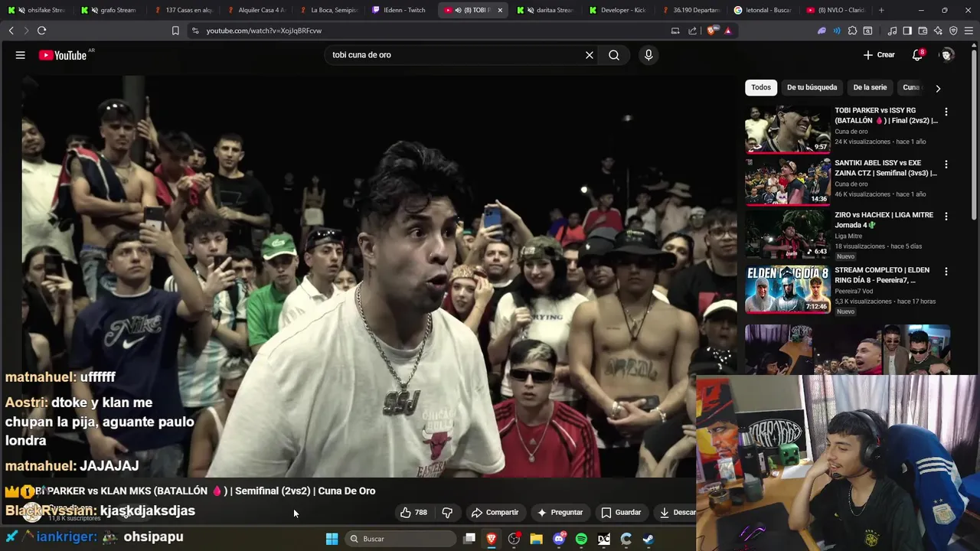Click the Compartir share button
This screenshot has height=551, width=980.
[x=495, y=513]
